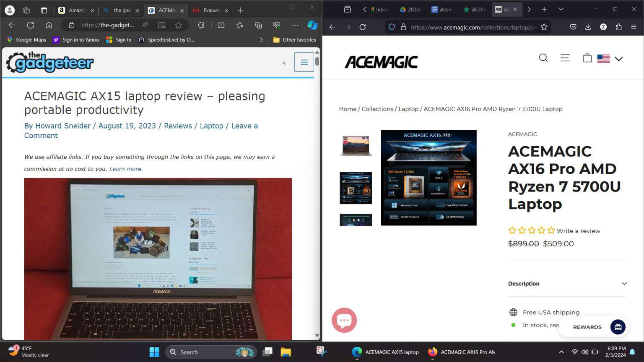
Task: Toggle Firefox tracking protection shield
Action: pos(391,27)
